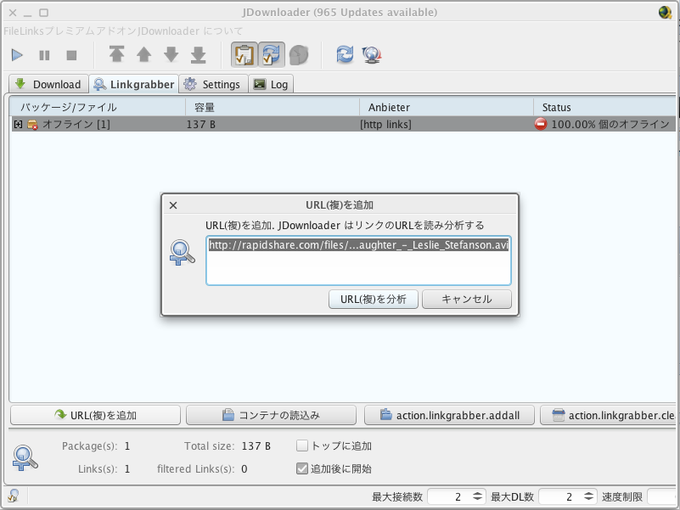Click the dialog's magnifier link icon
The width and height of the screenshot is (680, 510).
coord(182,252)
